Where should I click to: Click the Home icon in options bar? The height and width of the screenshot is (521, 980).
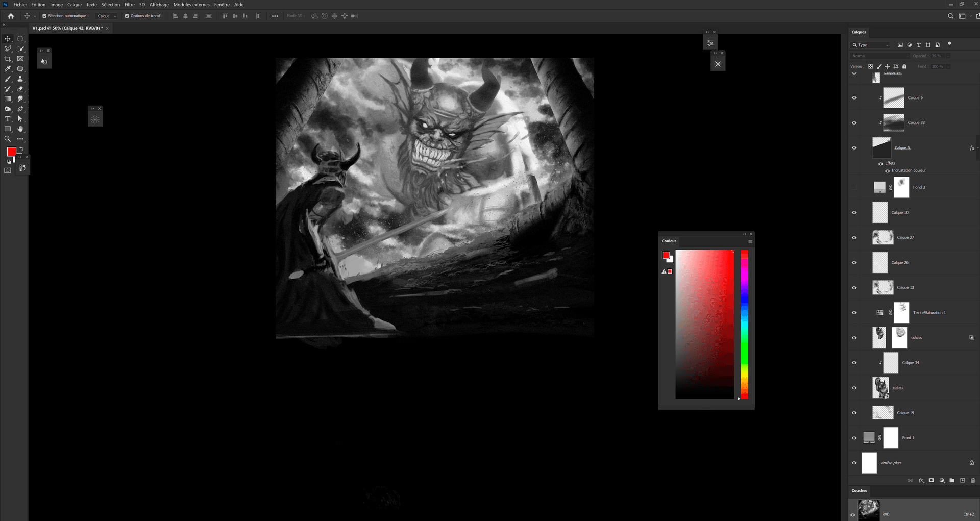[x=11, y=16]
